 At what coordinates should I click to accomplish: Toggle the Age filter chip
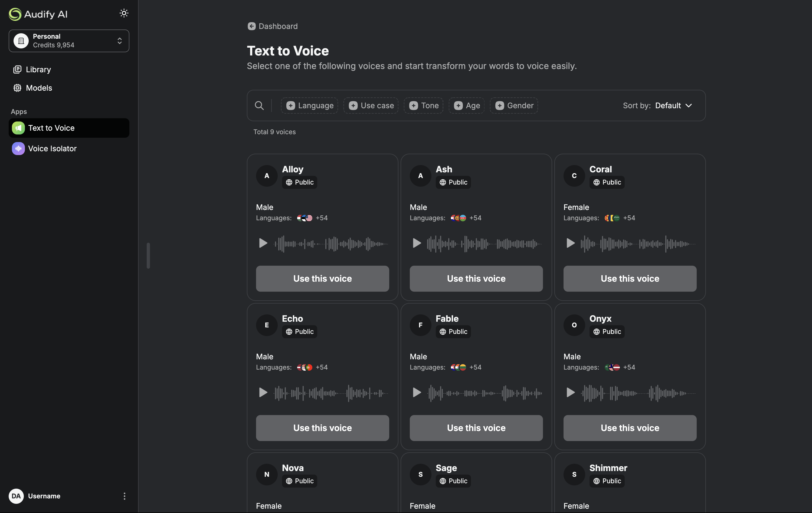click(467, 106)
